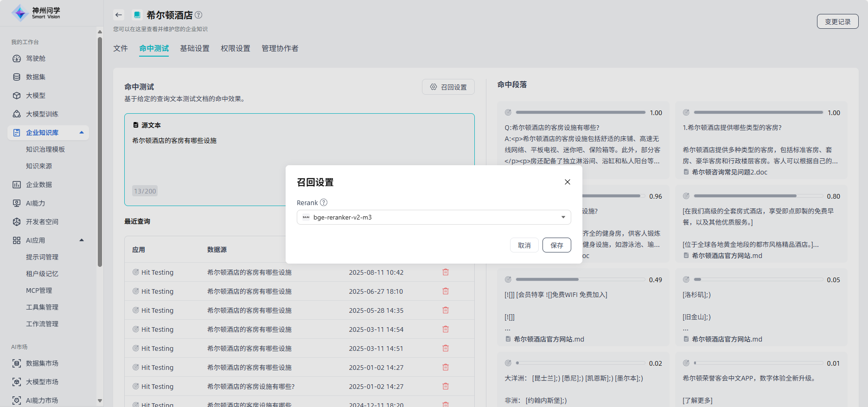Click the help icon next to Rerank
Image resolution: width=868 pixels, height=407 pixels.
tap(324, 202)
